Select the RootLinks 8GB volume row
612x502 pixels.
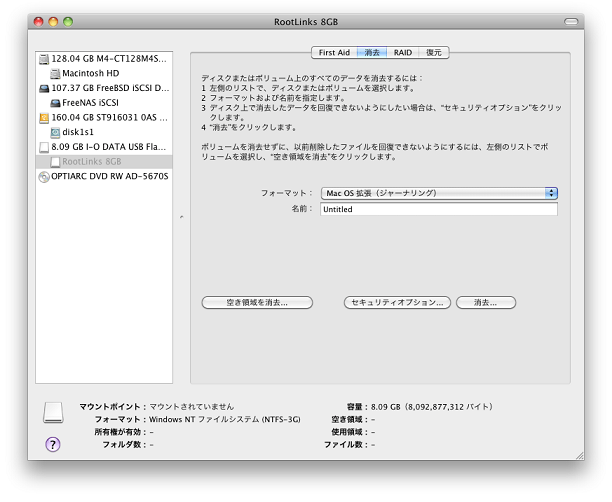click(x=104, y=162)
